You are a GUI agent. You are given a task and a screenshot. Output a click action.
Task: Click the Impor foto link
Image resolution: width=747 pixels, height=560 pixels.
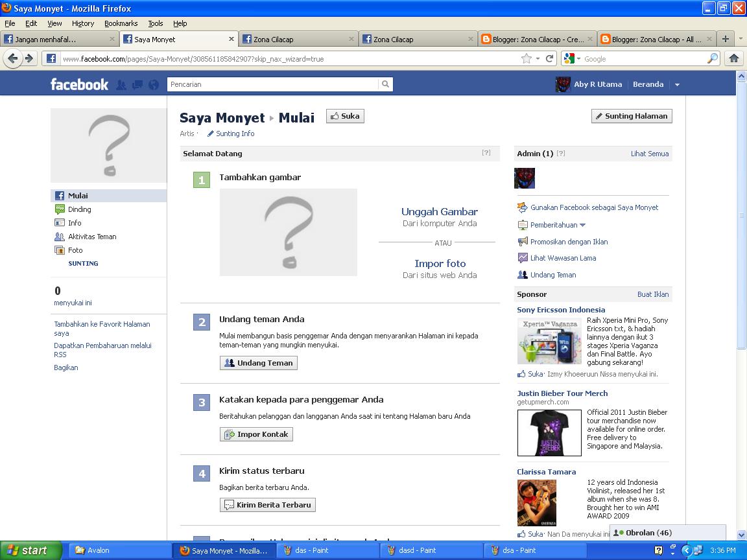point(440,263)
